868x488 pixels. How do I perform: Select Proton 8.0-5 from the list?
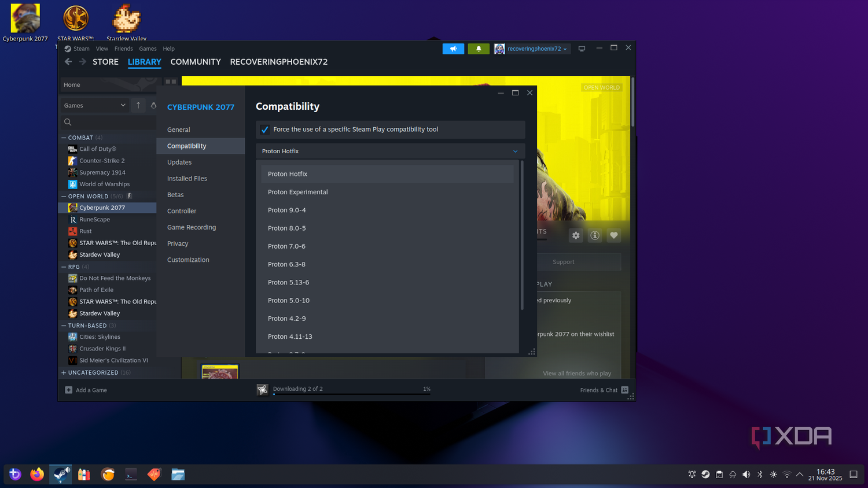point(387,228)
